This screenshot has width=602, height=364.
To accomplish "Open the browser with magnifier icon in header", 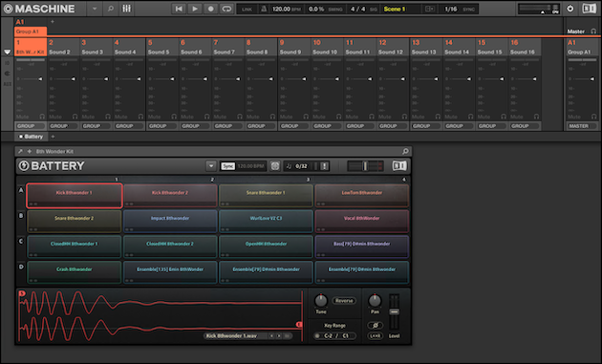I will tap(111, 9).
